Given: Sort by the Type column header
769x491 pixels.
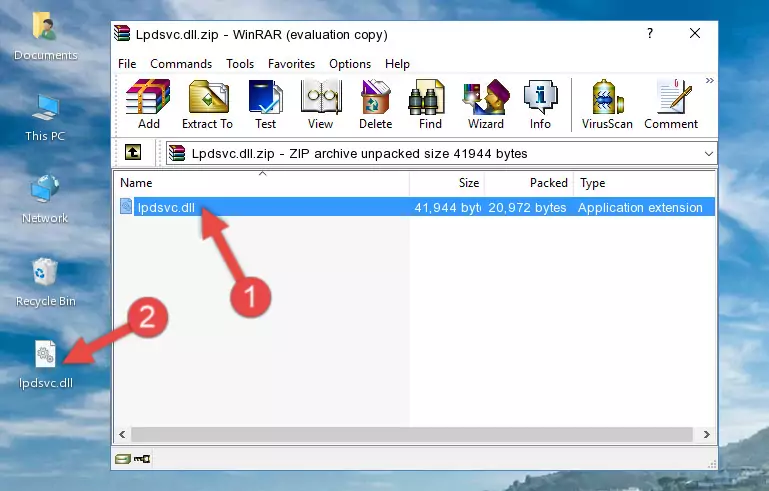Looking at the screenshot, I should [x=644, y=183].
